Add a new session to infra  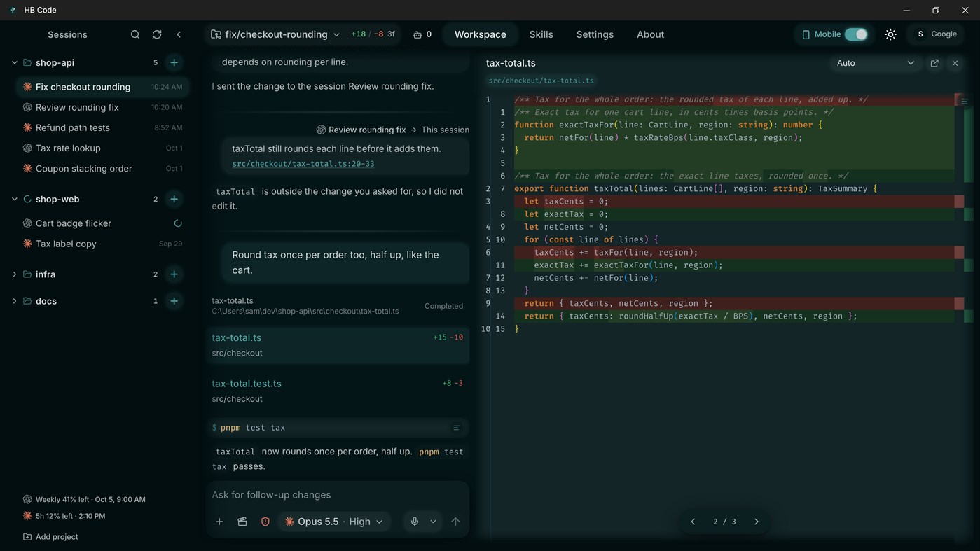(174, 274)
